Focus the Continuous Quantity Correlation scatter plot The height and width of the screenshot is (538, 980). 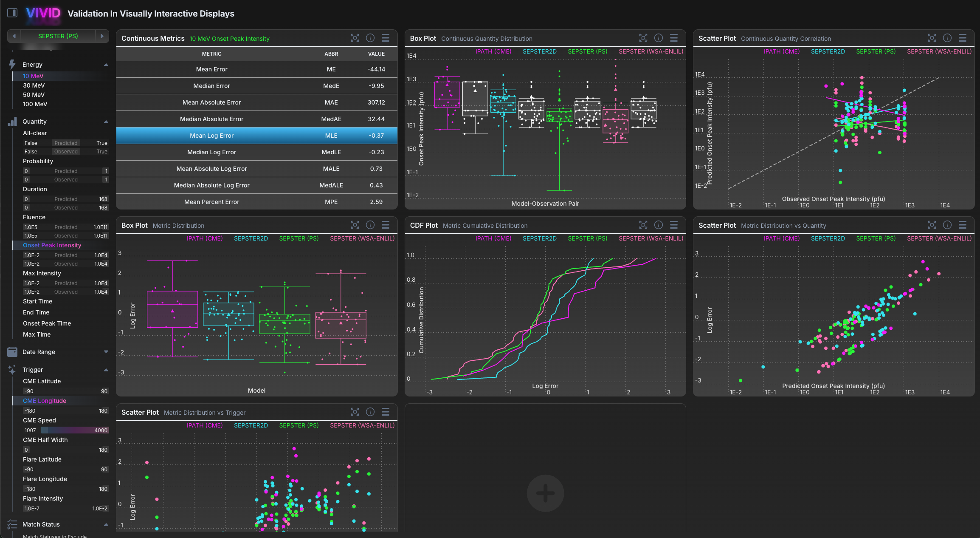[932, 38]
